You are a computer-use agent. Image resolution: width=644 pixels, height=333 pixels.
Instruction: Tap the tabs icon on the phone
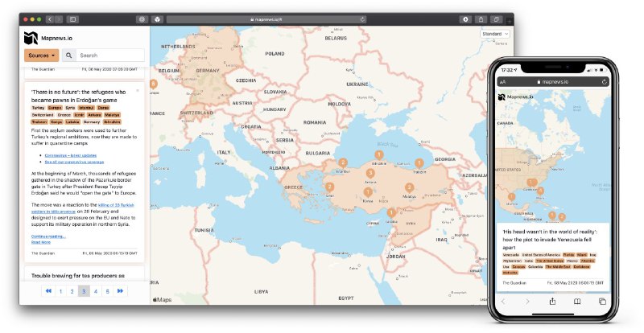point(601,301)
